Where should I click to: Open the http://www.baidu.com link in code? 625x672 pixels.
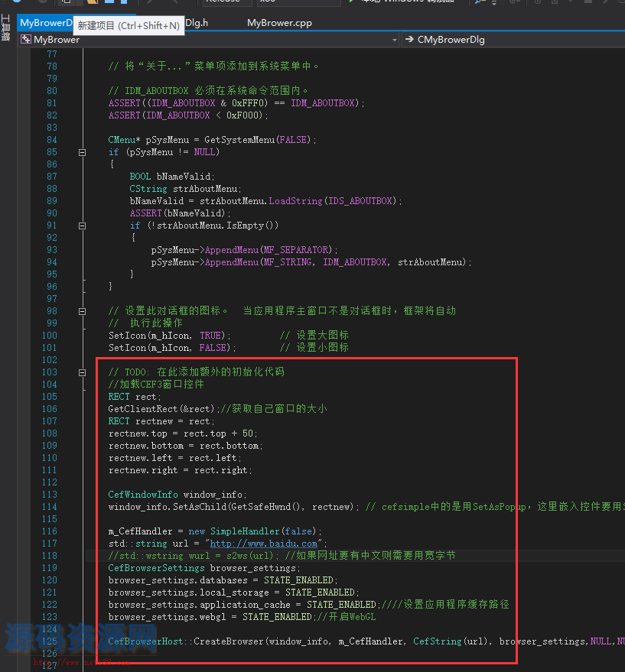(263, 544)
